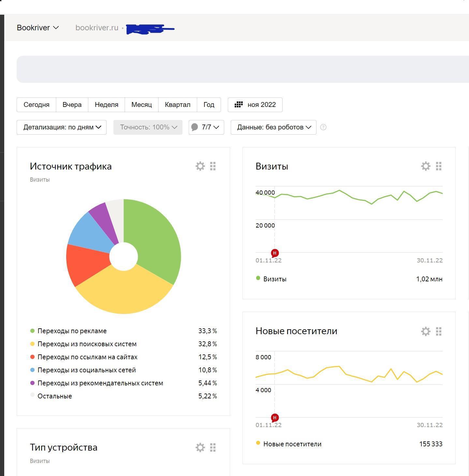This screenshot has height=476, width=469.
Task: Toggle Переходы из социальных сетей legend item
Action: click(x=86, y=370)
